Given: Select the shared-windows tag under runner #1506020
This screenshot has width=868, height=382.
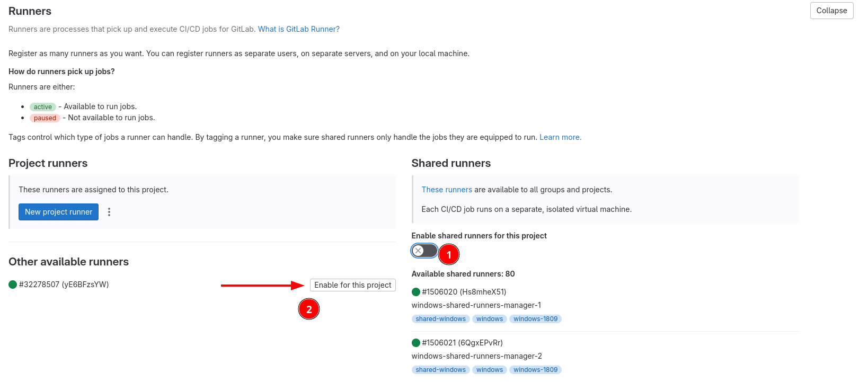Looking at the screenshot, I should tap(440, 319).
